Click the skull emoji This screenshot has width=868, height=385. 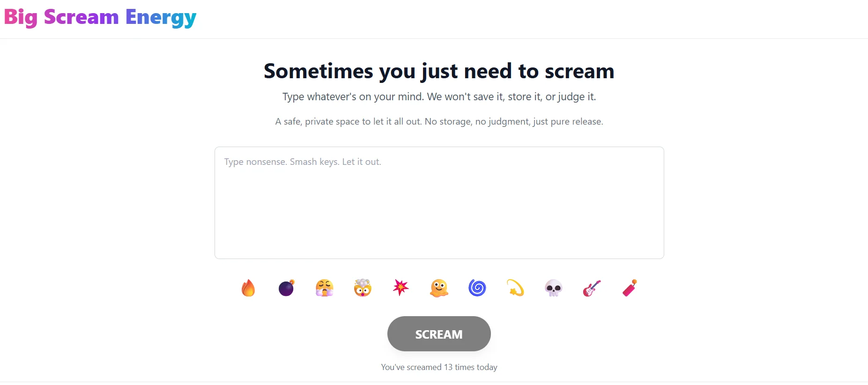coord(553,288)
